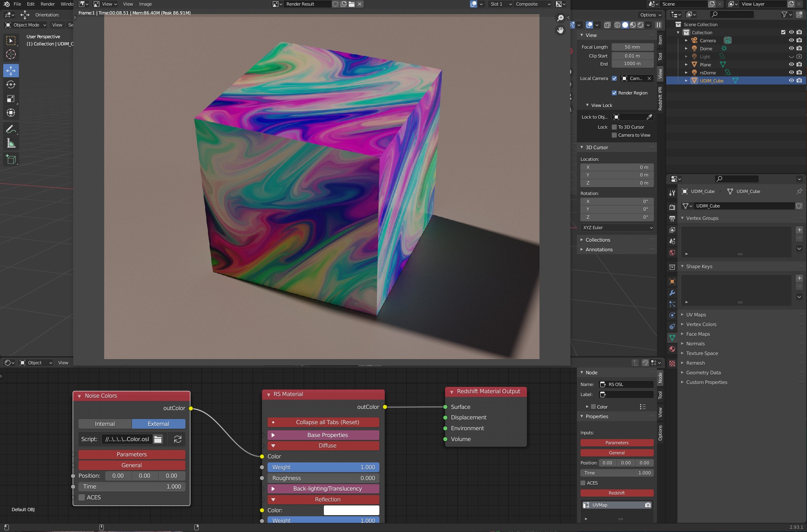The image size is (807, 532).
Task: Enable the ACES checkbox in Noise Colors node
Action: click(82, 497)
